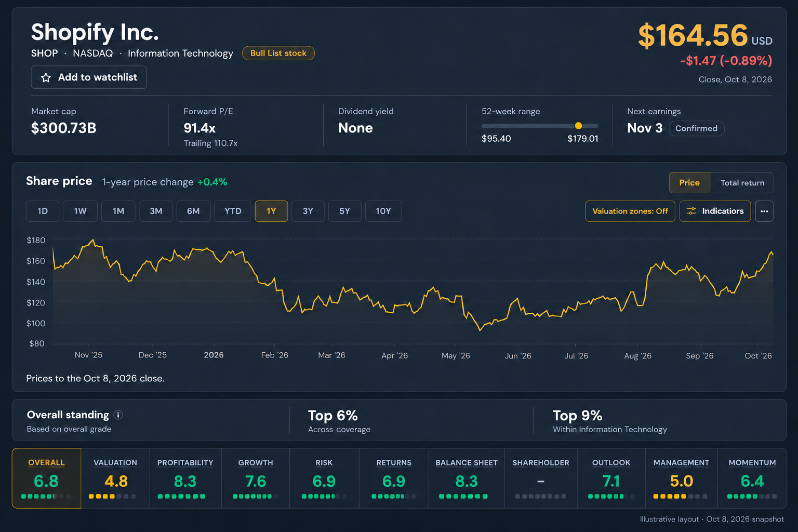Open the Balance Sheet grade card
Viewport: 798px width, 532px height.
pyautogui.click(x=467, y=478)
